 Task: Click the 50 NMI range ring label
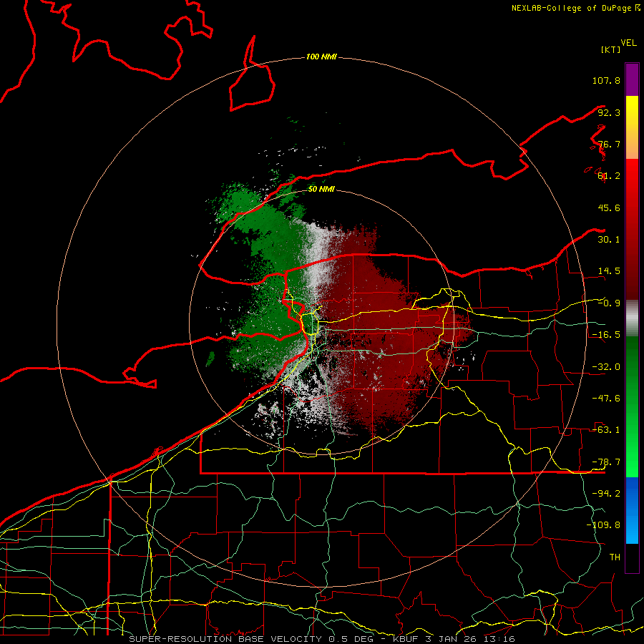321,189
